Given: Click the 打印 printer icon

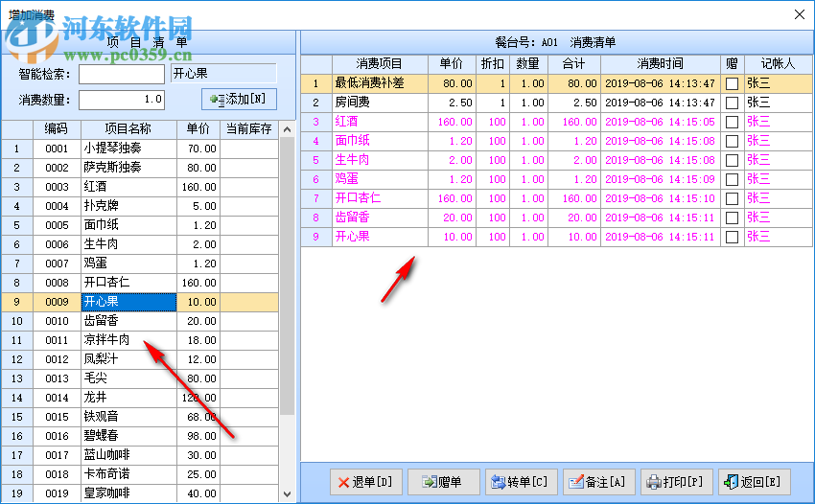Looking at the screenshot, I should point(653,482).
